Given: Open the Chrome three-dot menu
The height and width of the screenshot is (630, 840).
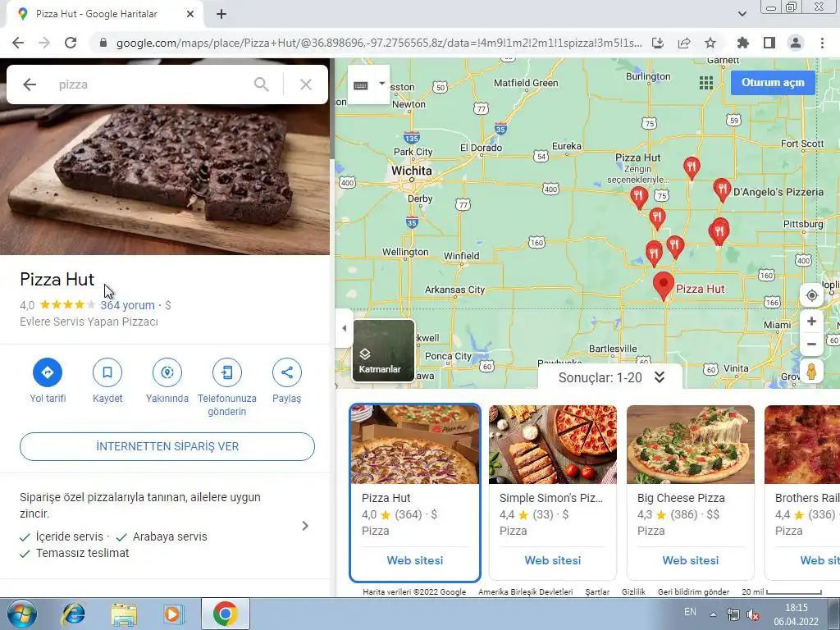Looking at the screenshot, I should click(822, 43).
